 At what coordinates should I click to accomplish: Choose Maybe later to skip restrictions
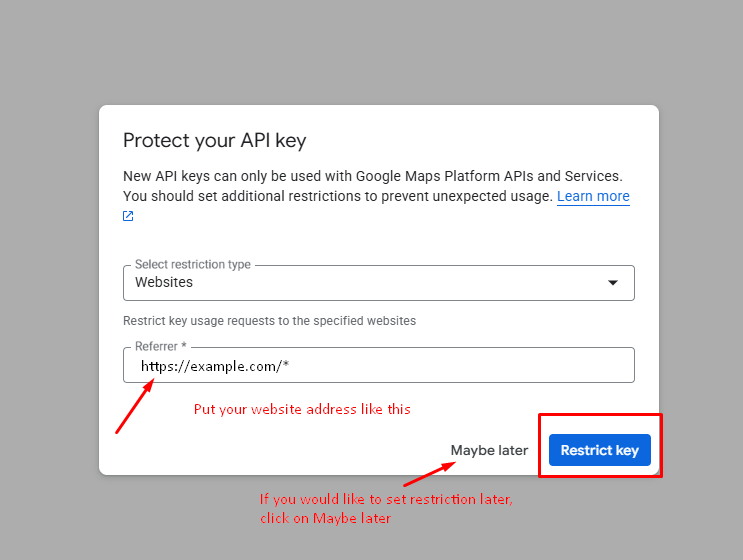(x=489, y=450)
